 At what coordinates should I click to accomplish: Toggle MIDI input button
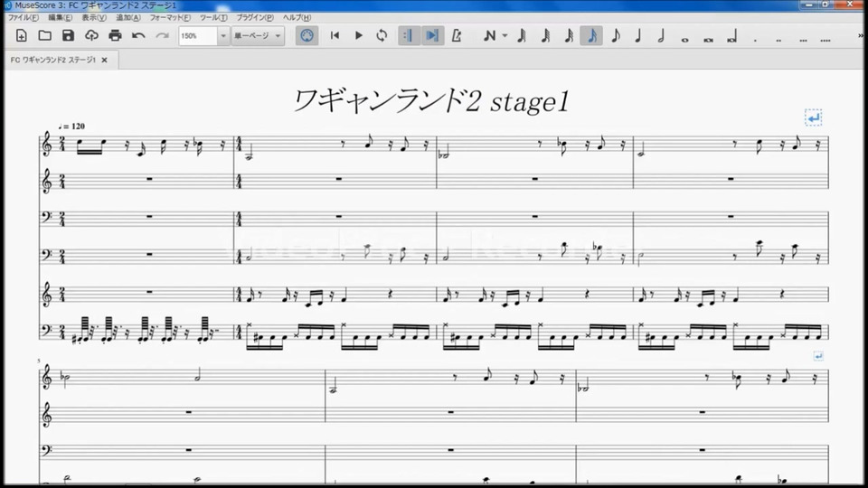tap(307, 36)
